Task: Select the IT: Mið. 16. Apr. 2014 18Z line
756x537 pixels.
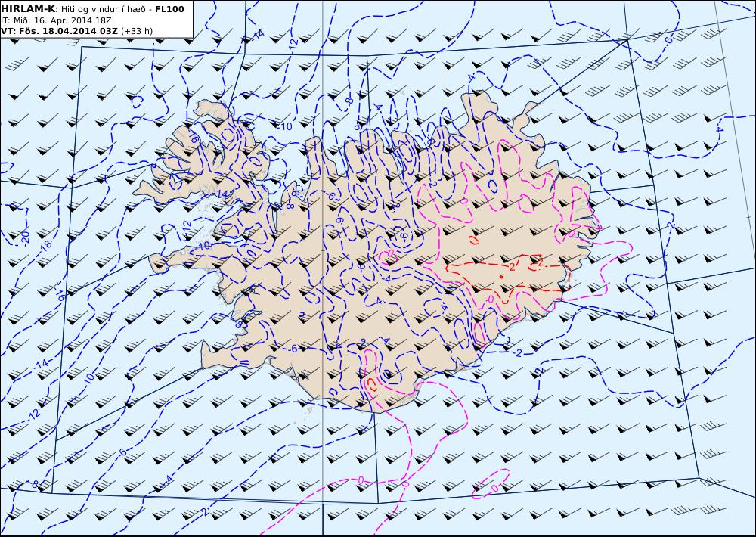Action: coord(56,20)
